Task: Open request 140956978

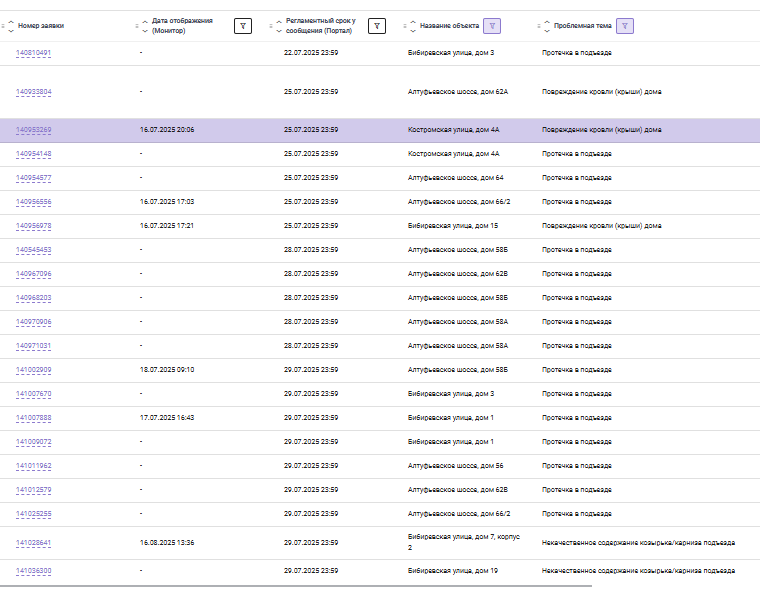Action: [33, 226]
